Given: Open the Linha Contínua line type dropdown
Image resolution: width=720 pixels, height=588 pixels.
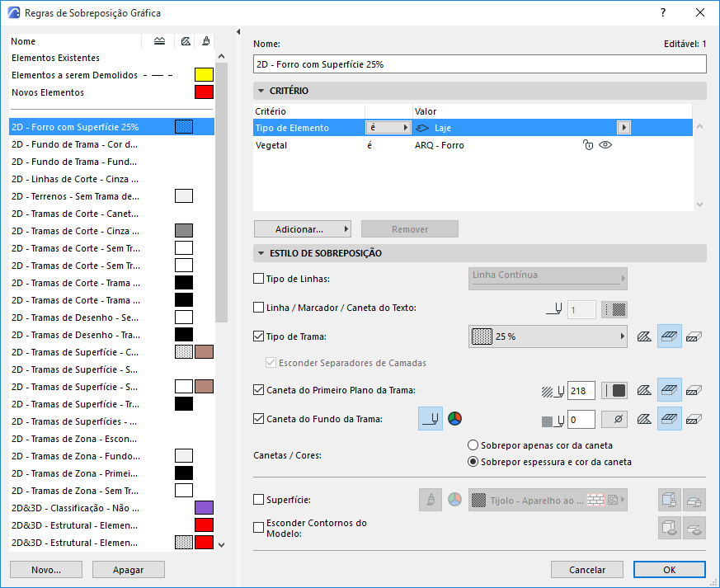Looking at the screenshot, I should [548, 279].
